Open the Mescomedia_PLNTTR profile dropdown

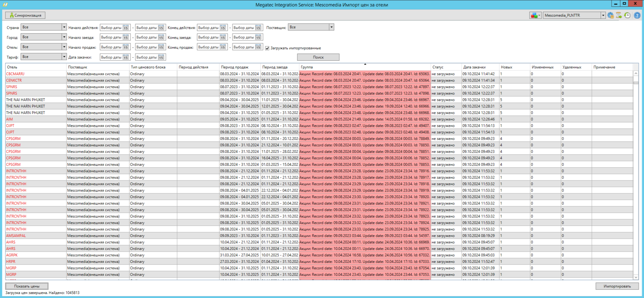603,15
